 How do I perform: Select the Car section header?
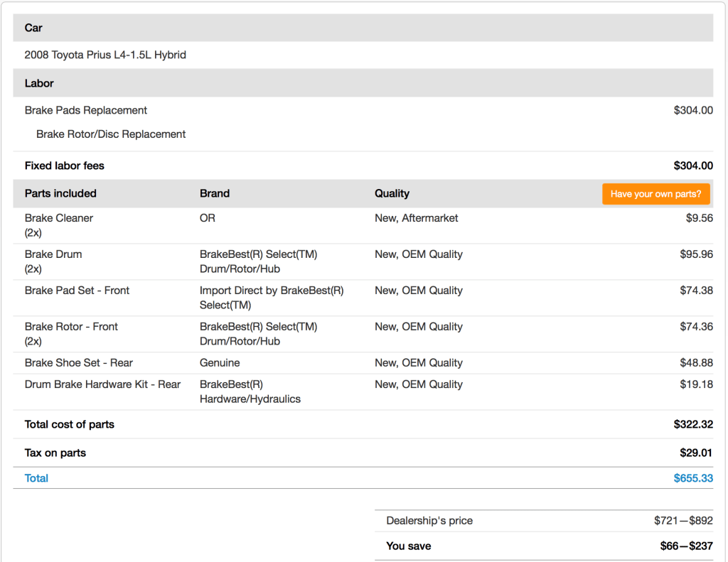pos(33,28)
